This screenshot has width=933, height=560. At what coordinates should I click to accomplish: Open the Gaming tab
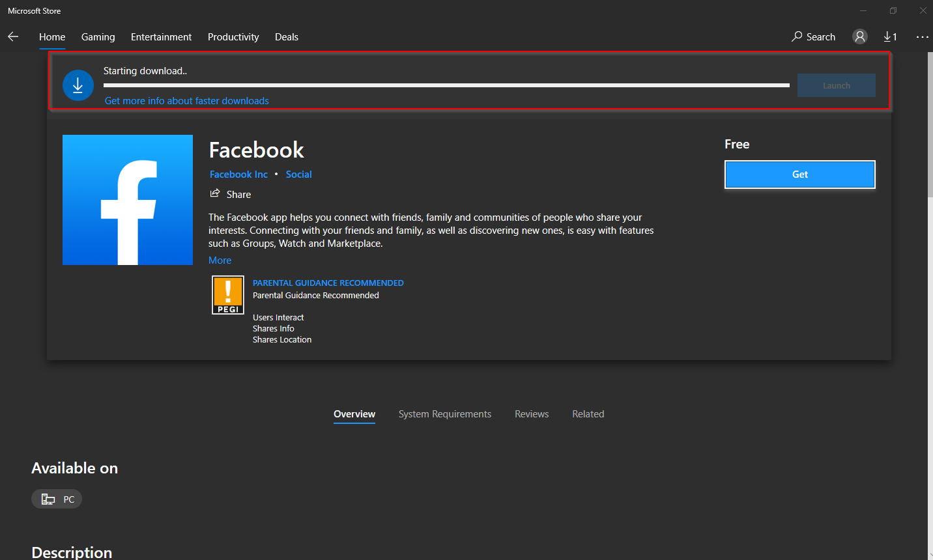98,36
